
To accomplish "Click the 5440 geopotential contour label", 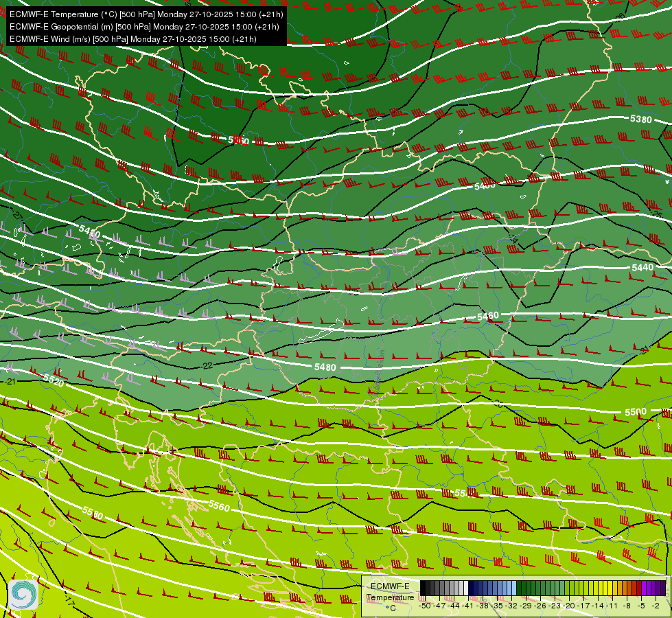I will (x=642, y=267).
